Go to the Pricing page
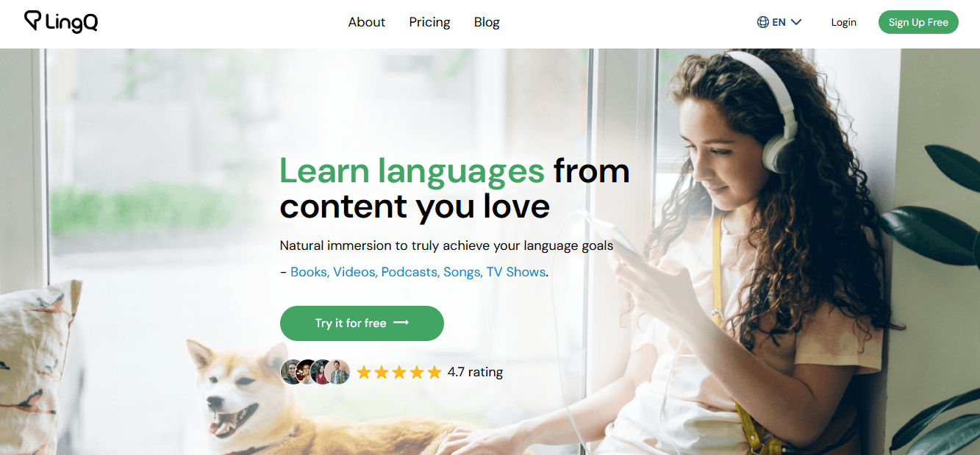The height and width of the screenshot is (455, 980). click(x=430, y=22)
